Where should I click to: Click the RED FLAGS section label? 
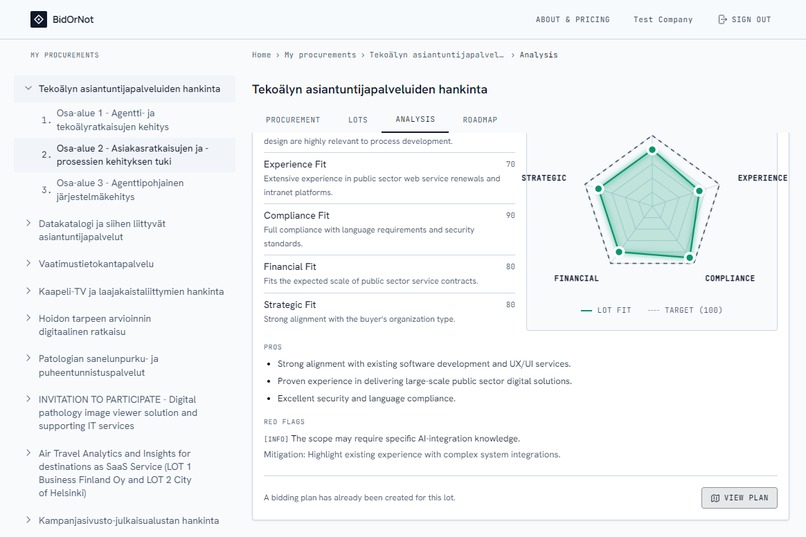[x=284, y=422]
